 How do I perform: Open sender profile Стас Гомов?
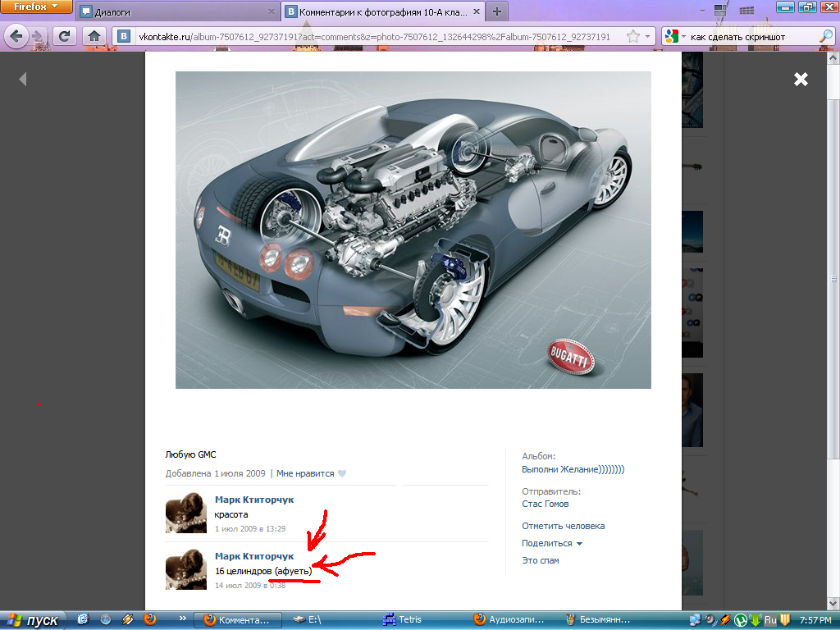(545, 504)
